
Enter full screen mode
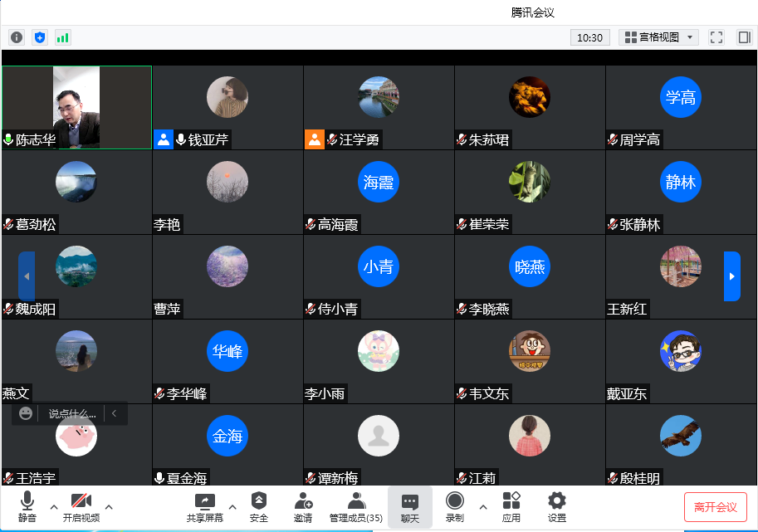[717, 37]
